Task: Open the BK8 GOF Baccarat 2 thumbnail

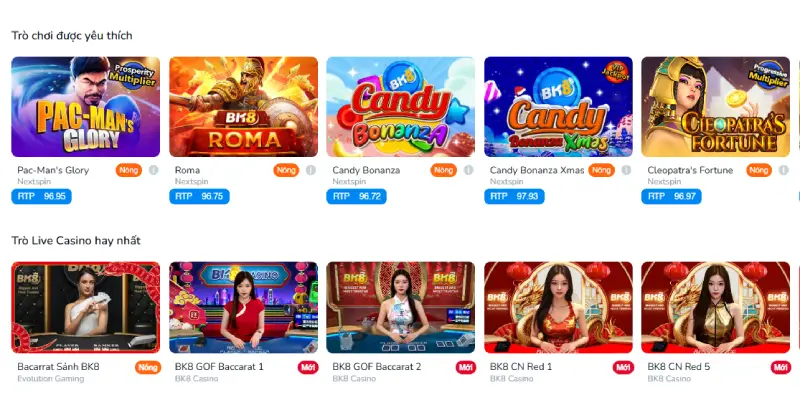Action: tap(401, 308)
